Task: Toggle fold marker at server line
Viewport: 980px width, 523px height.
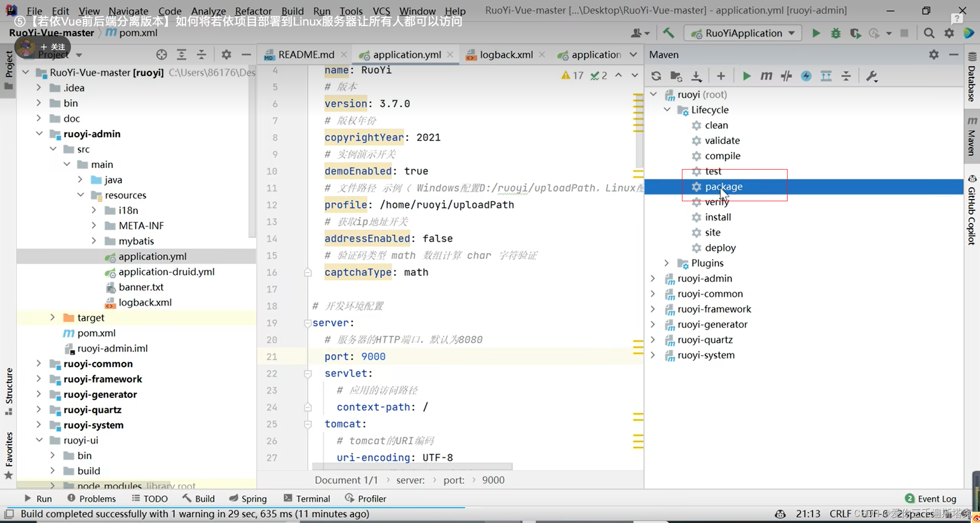Action: (x=307, y=323)
